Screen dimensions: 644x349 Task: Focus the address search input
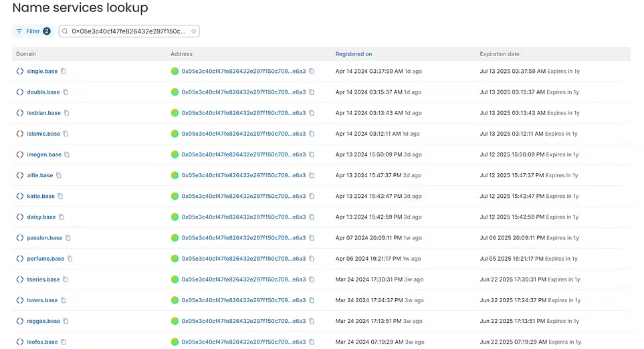pos(129,31)
